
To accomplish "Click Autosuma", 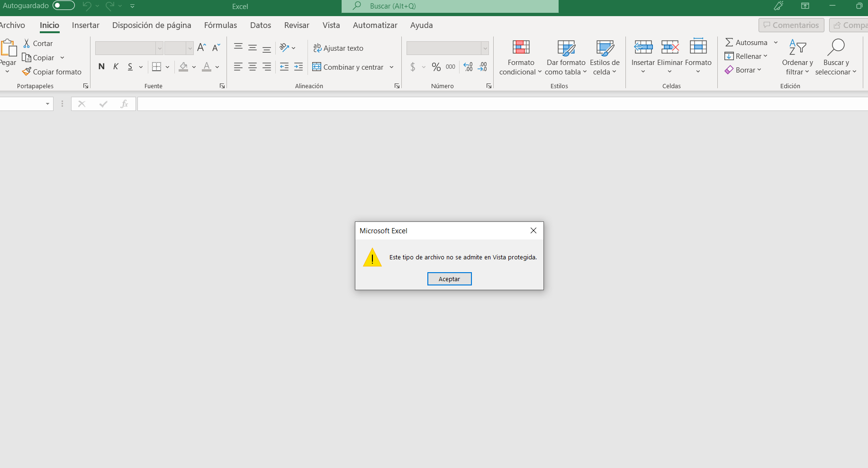I will [746, 42].
